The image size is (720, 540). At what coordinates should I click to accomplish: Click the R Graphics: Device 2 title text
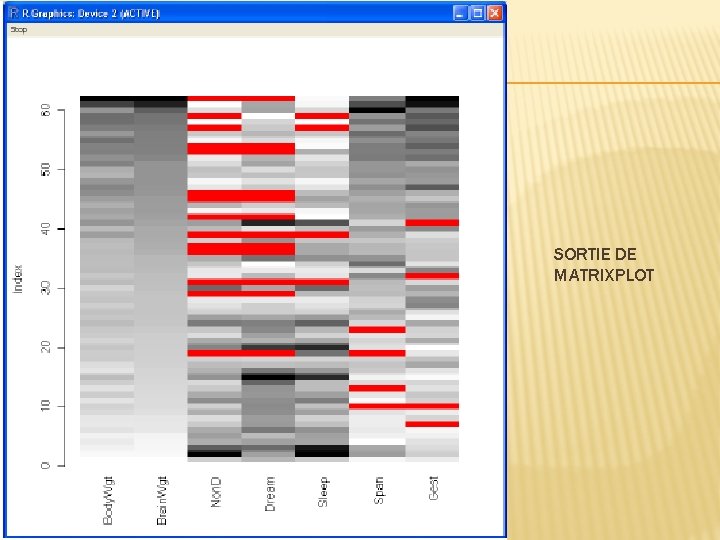(91, 13)
